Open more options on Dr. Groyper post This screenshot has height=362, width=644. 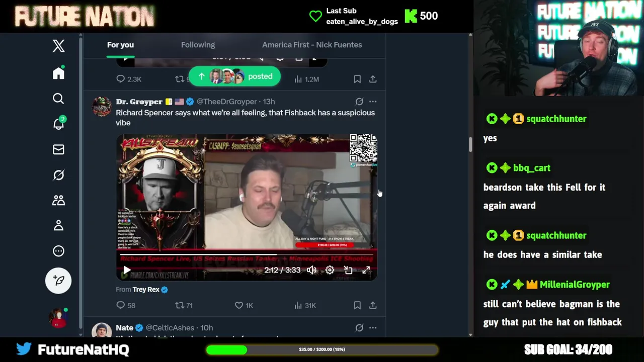click(x=373, y=102)
